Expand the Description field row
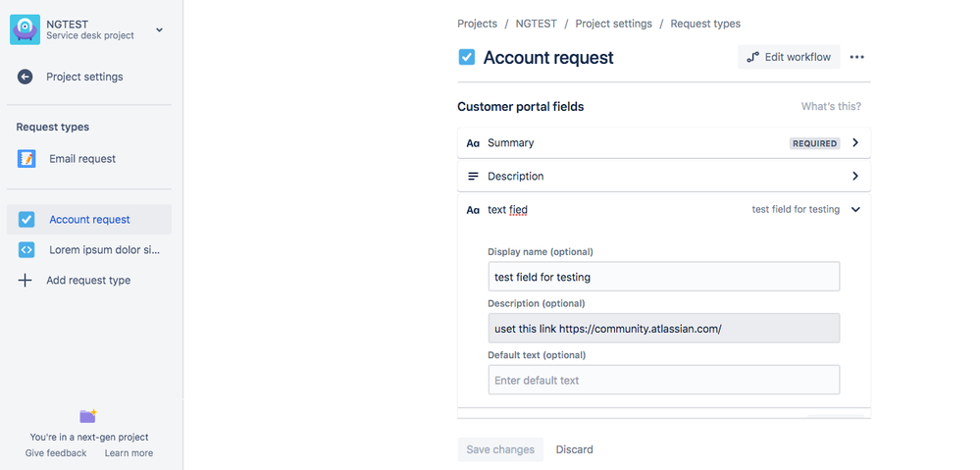This screenshot has width=980, height=470. 855,177
